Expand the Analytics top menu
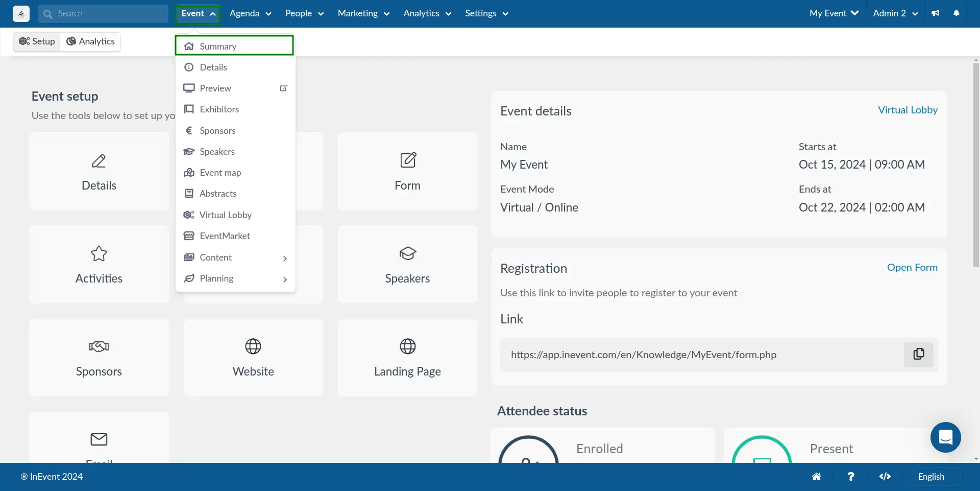 click(427, 14)
